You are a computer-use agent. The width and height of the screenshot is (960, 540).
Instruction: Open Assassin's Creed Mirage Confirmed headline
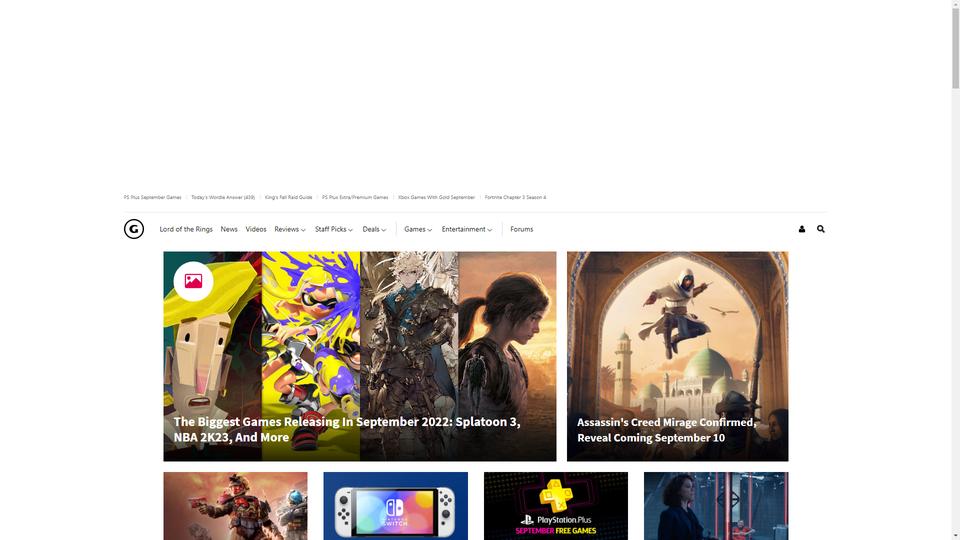[x=667, y=430]
